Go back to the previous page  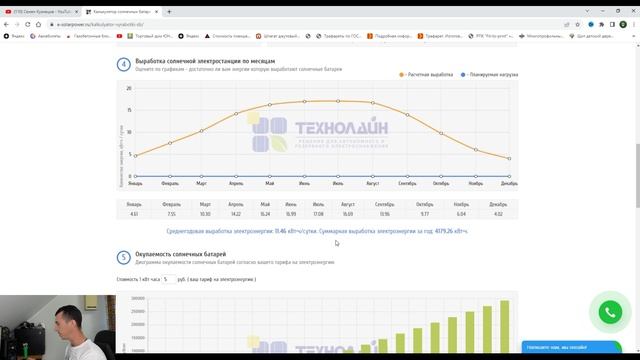[6, 24]
